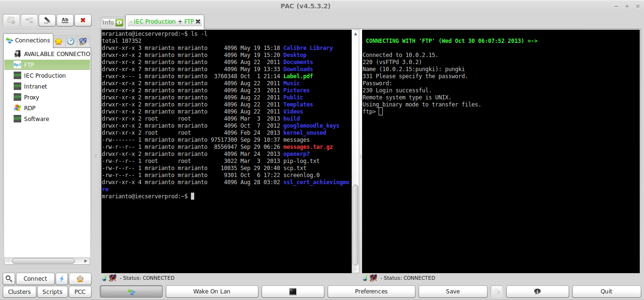Toggle the connections list panel button
Image resolution: width=644 pixels, height=300 pixels.
131,292
